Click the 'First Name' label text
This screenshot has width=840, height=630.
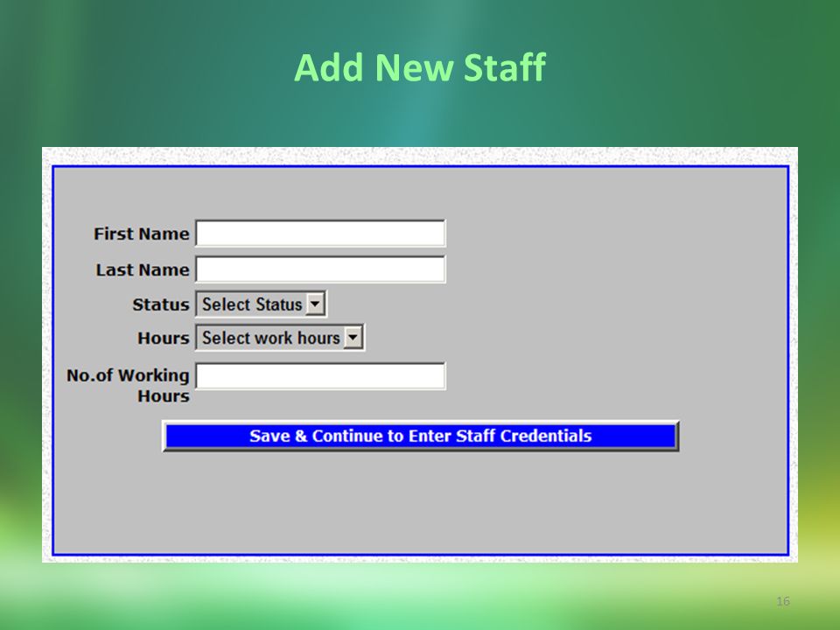tap(142, 234)
